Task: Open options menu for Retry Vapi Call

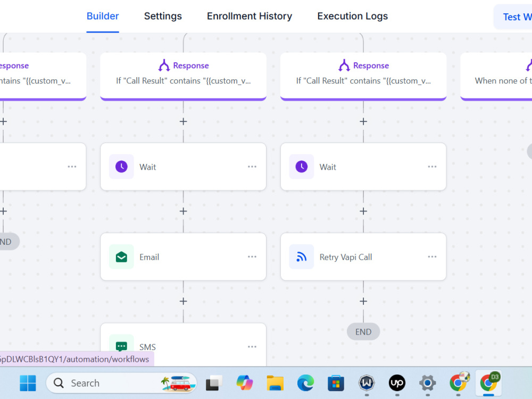Action: [x=432, y=257]
